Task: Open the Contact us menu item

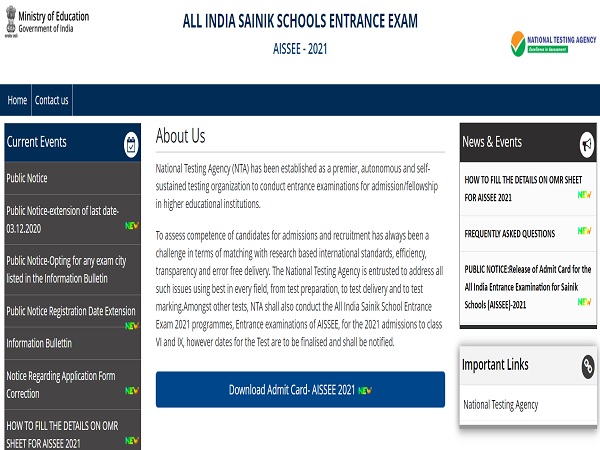Action: (x=51, y=100)
